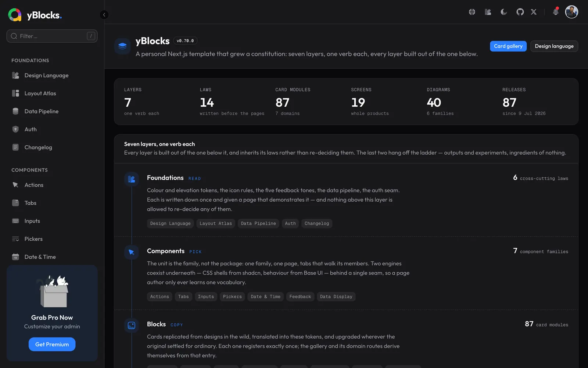Click the Get Premium button
Screen dimensions: 588x368
(x=52, y=344)
